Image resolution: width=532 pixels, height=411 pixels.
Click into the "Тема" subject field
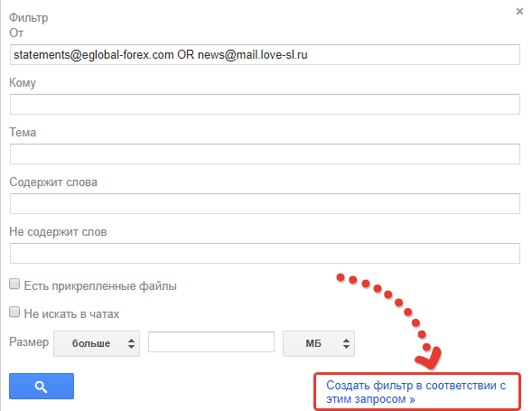(x=265, y=154)
